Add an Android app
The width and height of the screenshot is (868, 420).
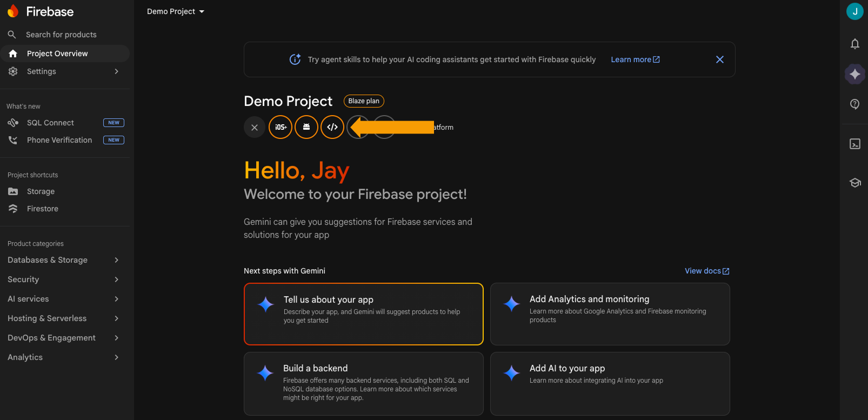tap(306, 128)
